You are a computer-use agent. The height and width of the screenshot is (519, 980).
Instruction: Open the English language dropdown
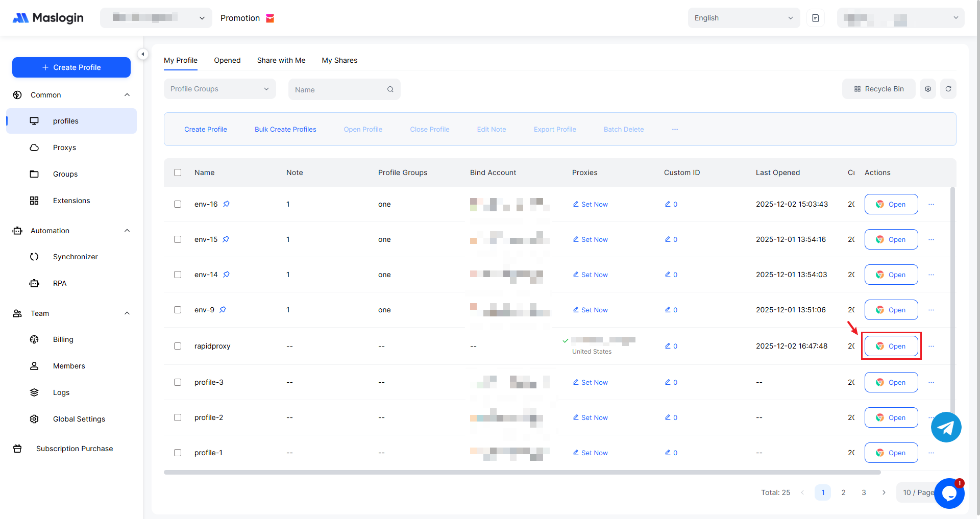click(743, 18)
